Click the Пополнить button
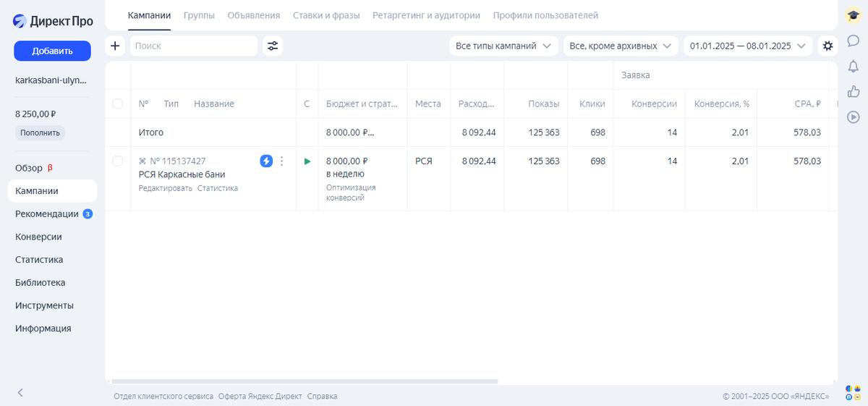 pyautogui.click(x=40, y=133)
